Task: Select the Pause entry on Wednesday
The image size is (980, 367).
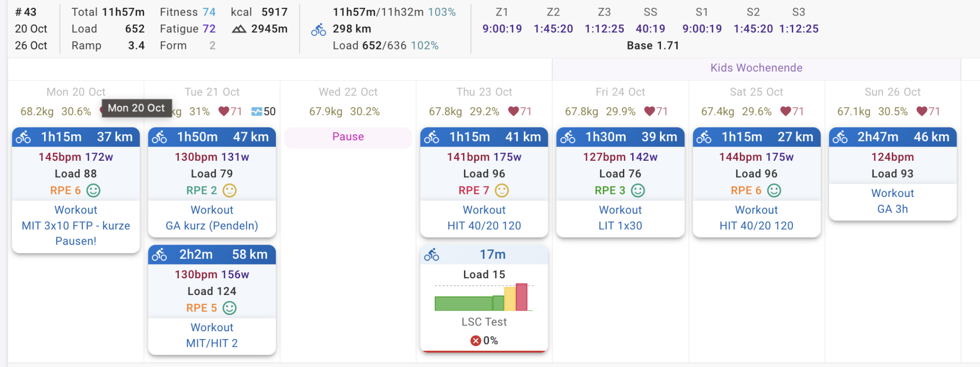Action: (348, 137)
